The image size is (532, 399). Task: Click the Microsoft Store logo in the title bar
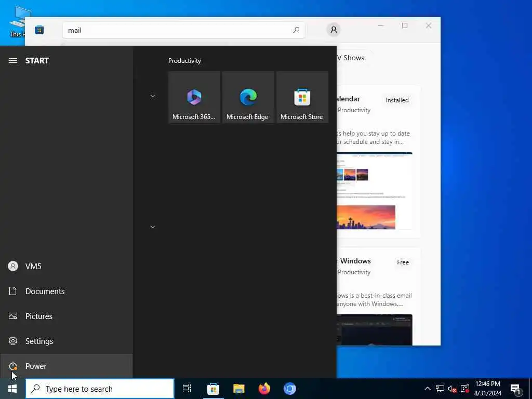tap(39, 30)
